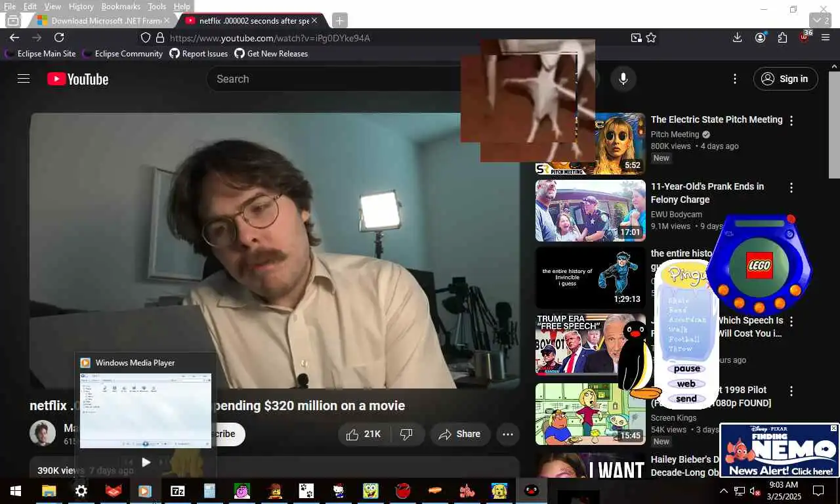Open 11-Year-Old's Prank Ends in Felony Charge
Screen dimensions: 840x504
pyautogui.click(x=707, y=193)
